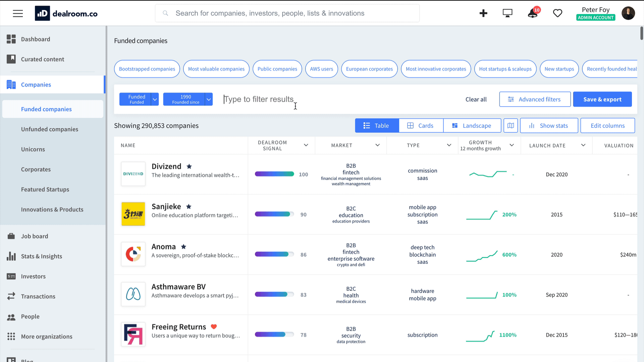Click Show stats button

click(x=549, y=126)
